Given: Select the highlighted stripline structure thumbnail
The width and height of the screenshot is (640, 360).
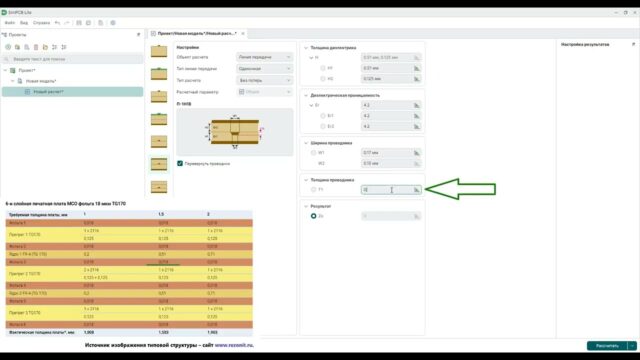Looking at the screenshot, I should coord(159,164).
